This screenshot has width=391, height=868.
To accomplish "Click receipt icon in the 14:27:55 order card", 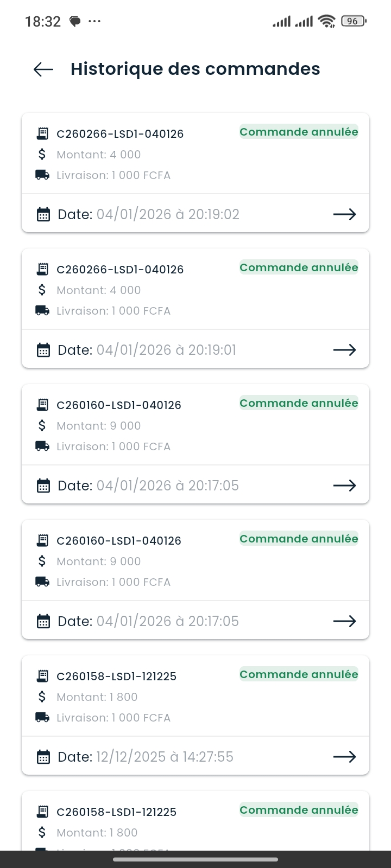I will 42,676.
